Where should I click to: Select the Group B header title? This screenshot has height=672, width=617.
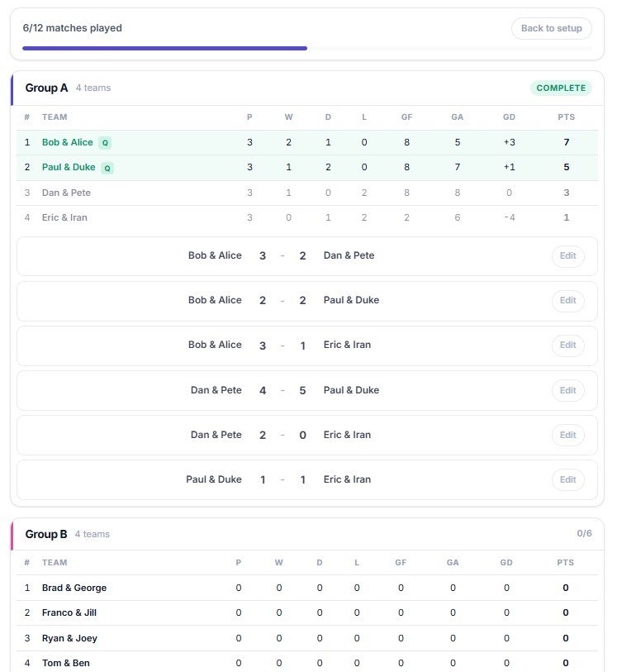pyautogui.click(x=46, y=535)
